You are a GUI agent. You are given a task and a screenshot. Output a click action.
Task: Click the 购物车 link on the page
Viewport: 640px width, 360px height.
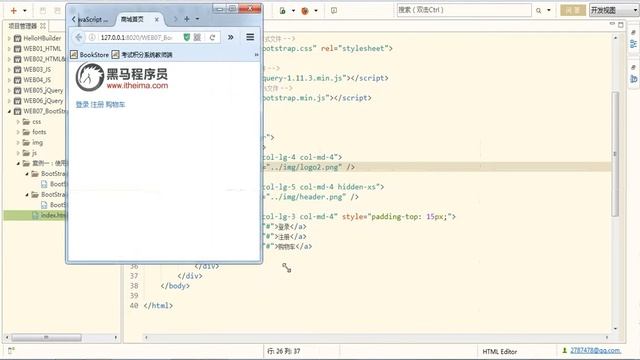pyautogui.click(x=116, y=104)
